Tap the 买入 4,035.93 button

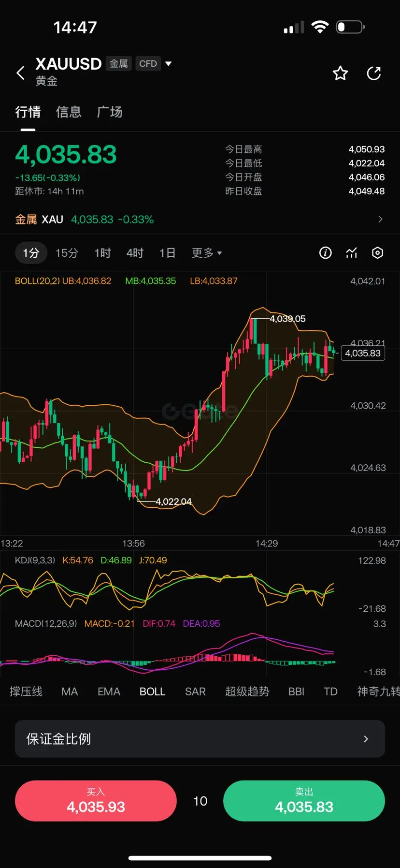pos(96,801)
